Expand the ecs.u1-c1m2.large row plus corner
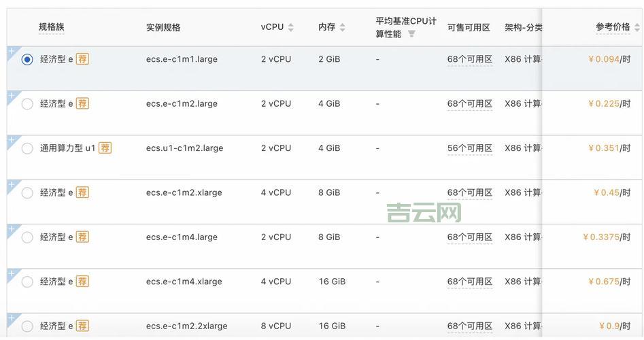Screen dimensions: 644x340 [11, 140]
